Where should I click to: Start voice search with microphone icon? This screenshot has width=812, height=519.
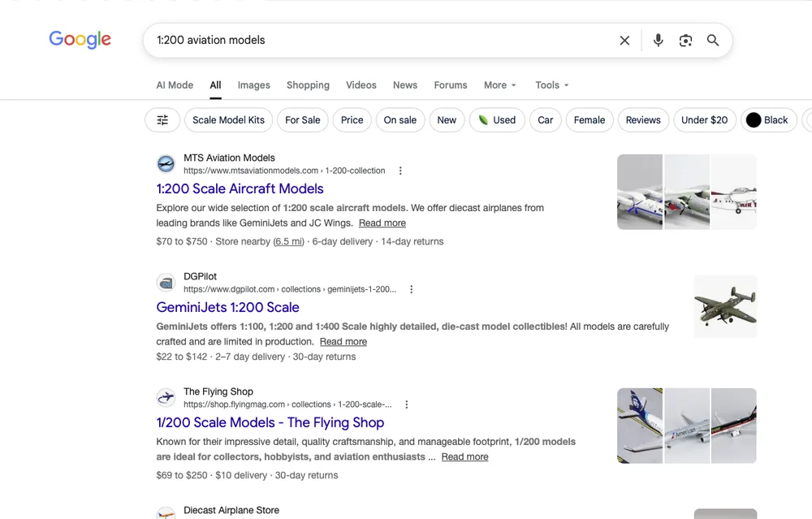pyautogui.click(x=659, y=41)
